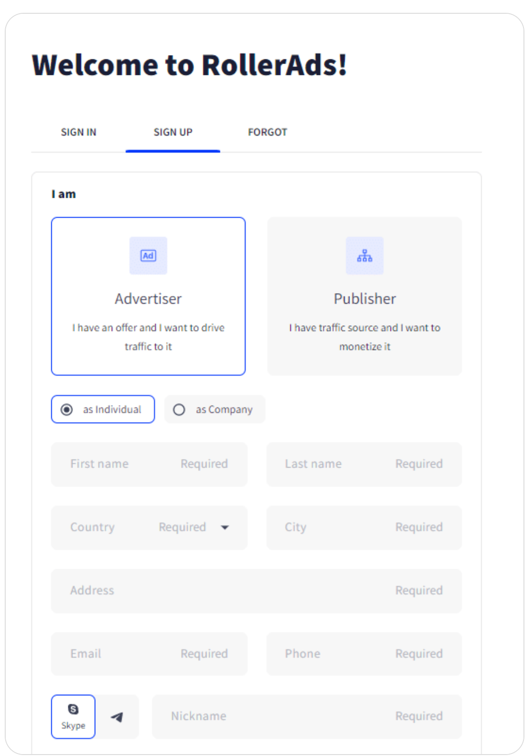Click the Advertiser Ad icon
This screenshot has width=532, height=756.
click(x=148, y=256)
